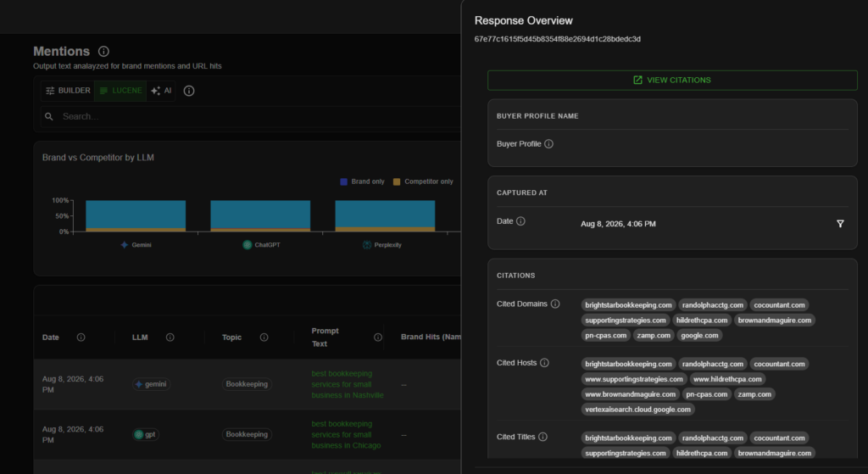Click the info icon next to Buyer Profile
Viewport: 868px width, 474px height.
tap(548, 144)
